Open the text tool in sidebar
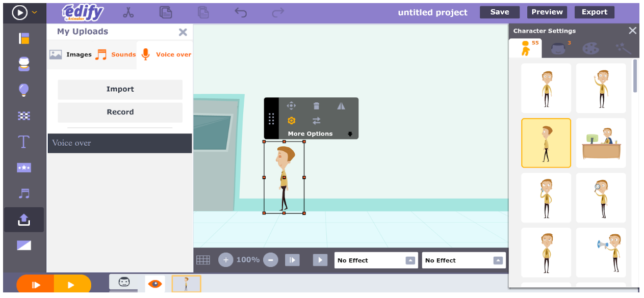644x298 pixels. tap(24, 142)
